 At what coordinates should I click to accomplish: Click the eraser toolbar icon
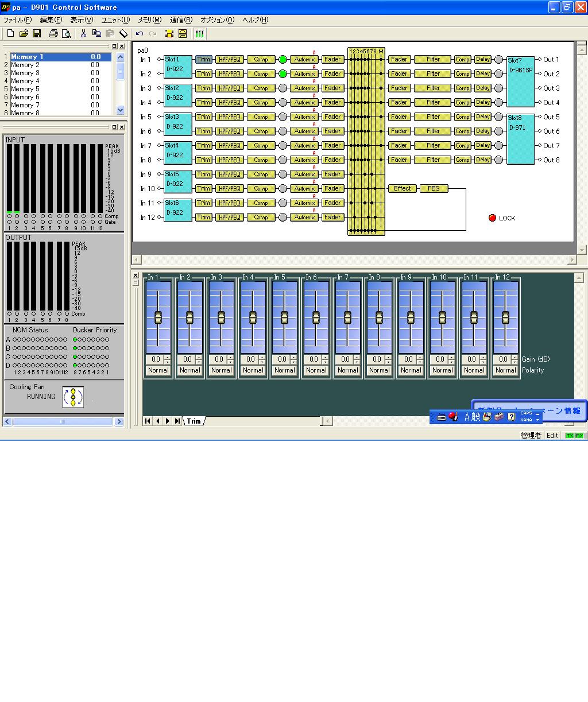(x=123, y=34)
